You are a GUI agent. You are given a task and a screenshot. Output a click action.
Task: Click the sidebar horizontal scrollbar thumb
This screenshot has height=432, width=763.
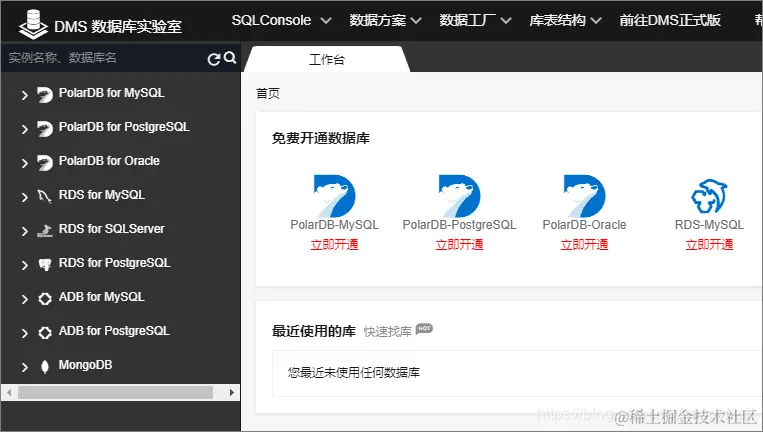115,392
